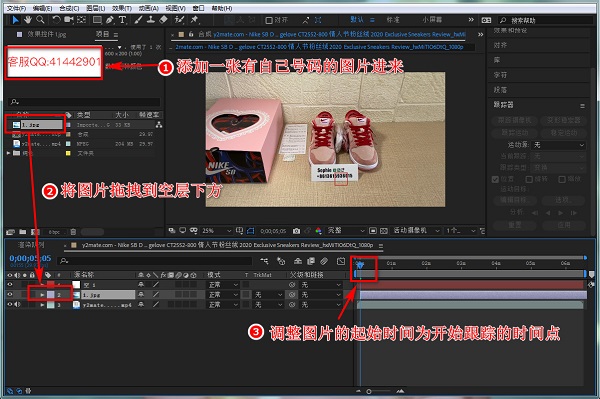Select the Hand tool in toolbar
This screenshot has width=600, height=399.
tap(28, 20)
